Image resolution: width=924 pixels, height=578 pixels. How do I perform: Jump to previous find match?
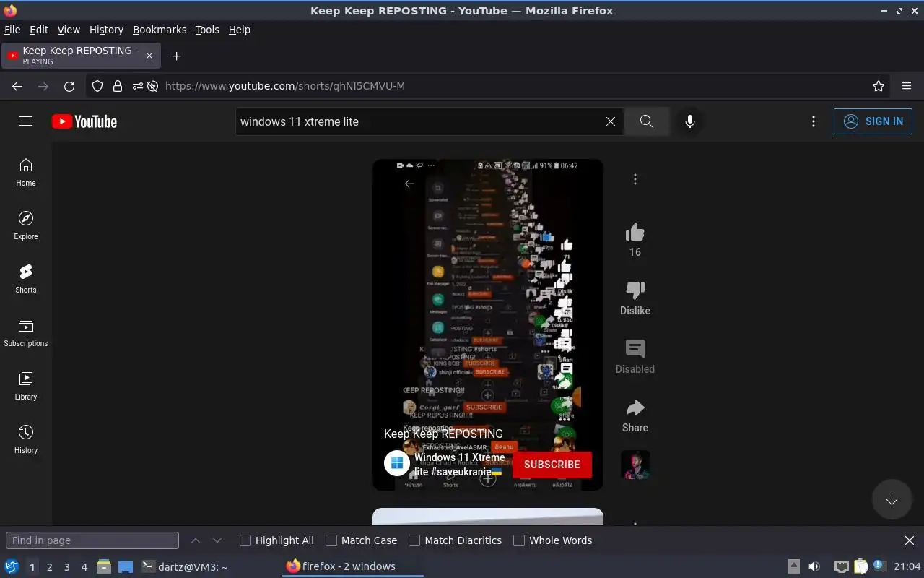coord(196,540)
